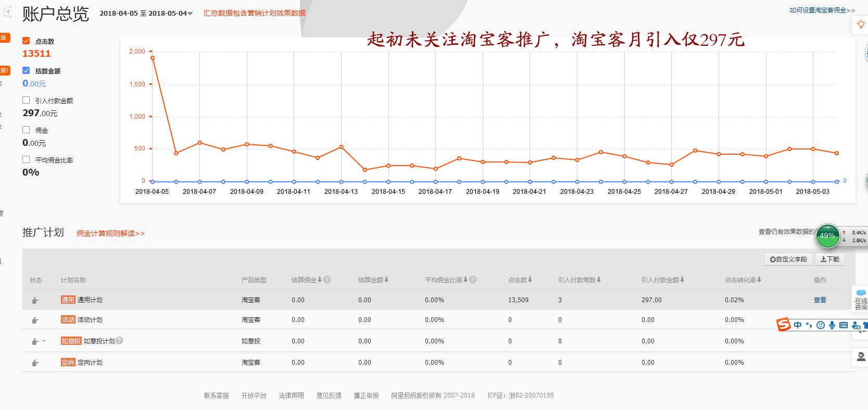Sort by 点击数 column arrow
Screen dimensions: 868x410
click(x=530, y=280)
